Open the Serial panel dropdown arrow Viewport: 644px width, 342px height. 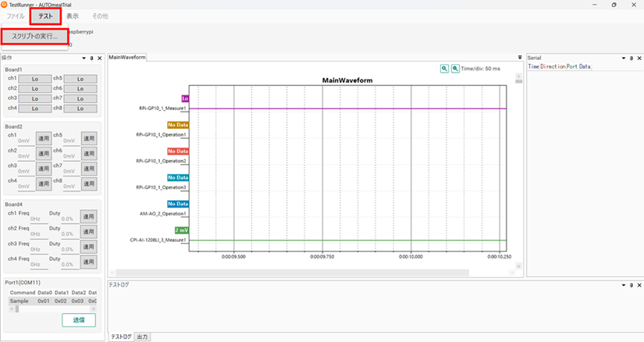623,58
